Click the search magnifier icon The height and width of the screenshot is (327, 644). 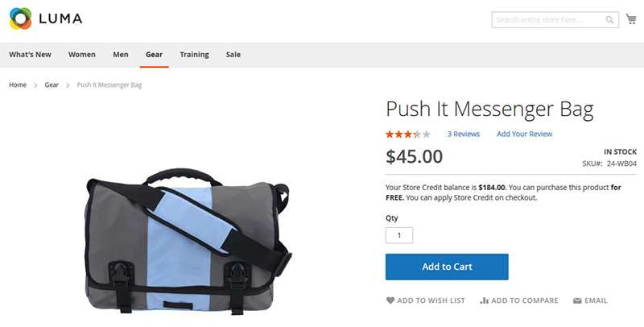[609, 19]
